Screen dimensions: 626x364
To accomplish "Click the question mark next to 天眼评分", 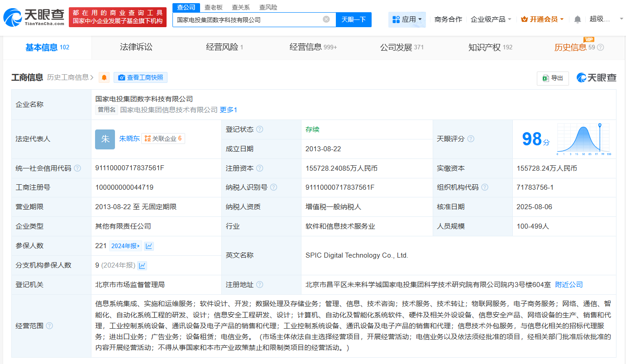I will 471,139.
